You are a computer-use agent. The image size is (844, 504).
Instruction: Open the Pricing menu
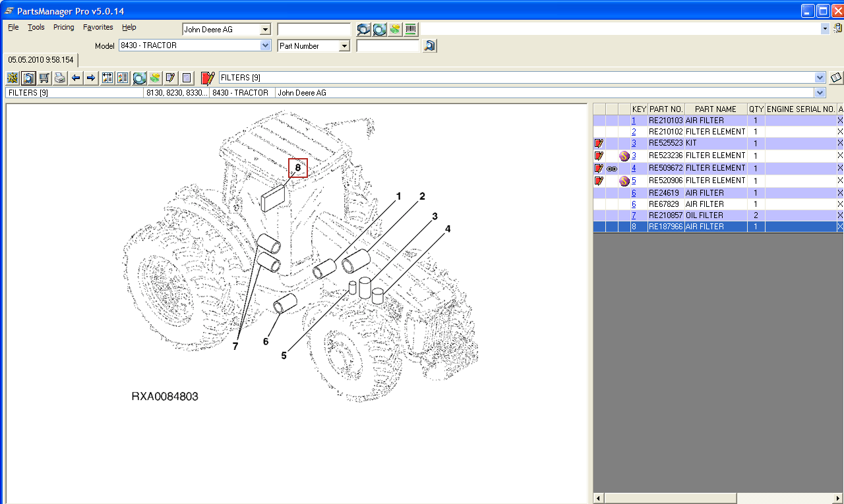(63, 27)
